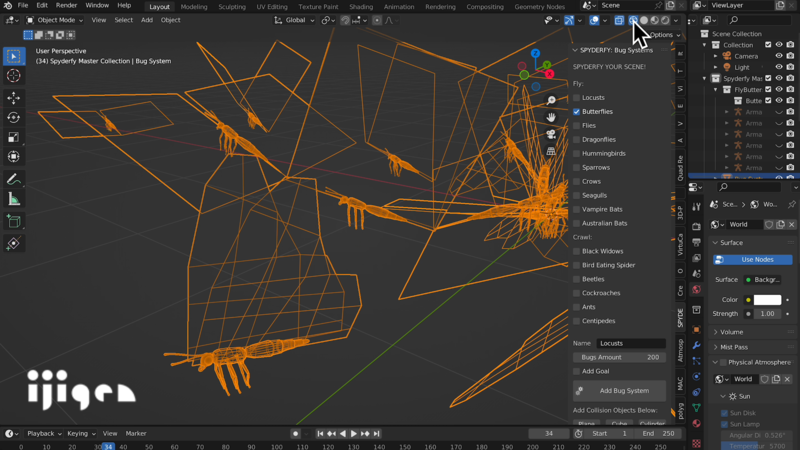Expand the Volume section
The width and height of the screenshot is (800, 450).
(715, 332)
